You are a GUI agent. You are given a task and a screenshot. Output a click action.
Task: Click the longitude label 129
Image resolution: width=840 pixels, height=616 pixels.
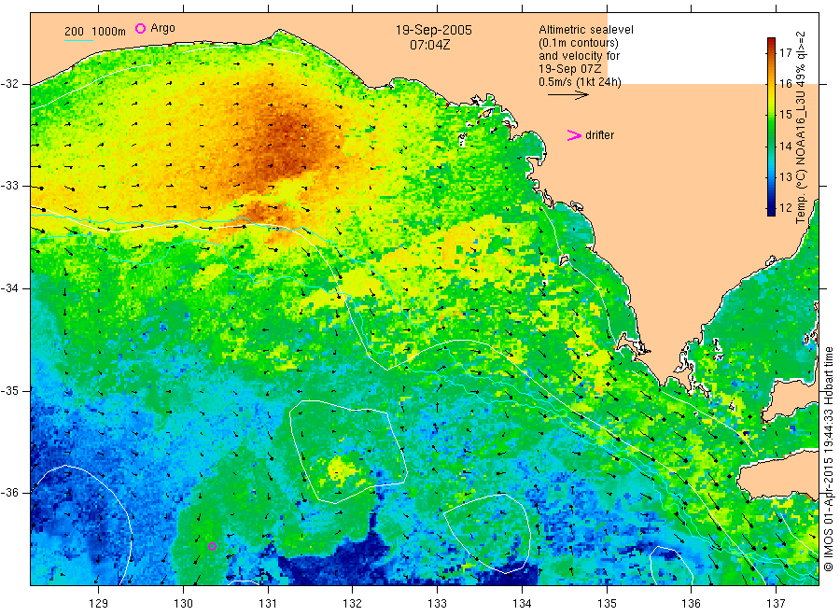pos(99,604)
